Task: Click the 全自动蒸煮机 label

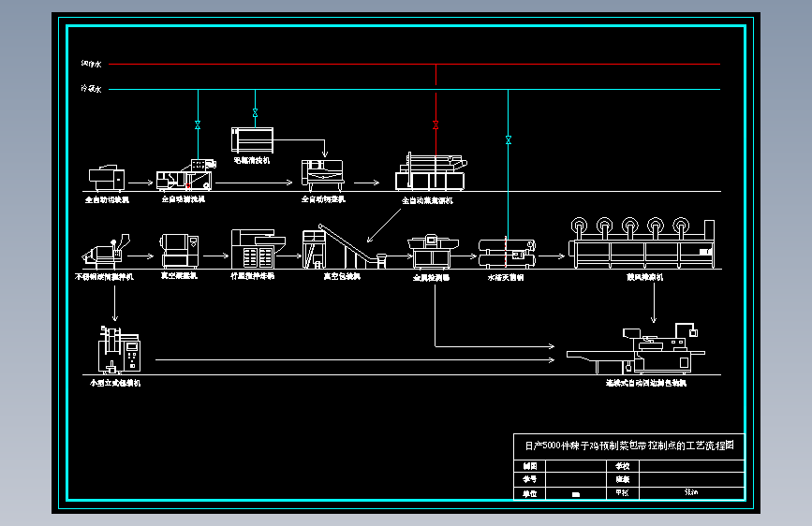Action: click(x=427, y=200)
